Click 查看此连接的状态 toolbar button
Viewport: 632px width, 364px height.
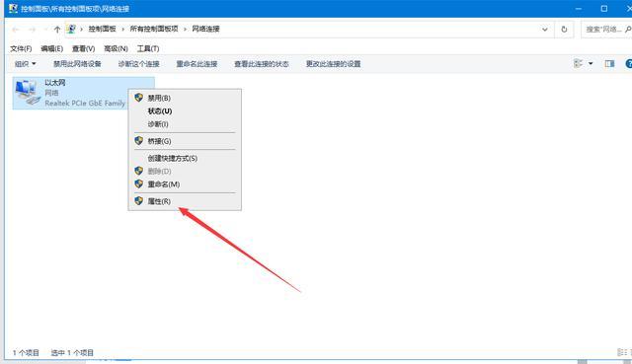point(262,64)
